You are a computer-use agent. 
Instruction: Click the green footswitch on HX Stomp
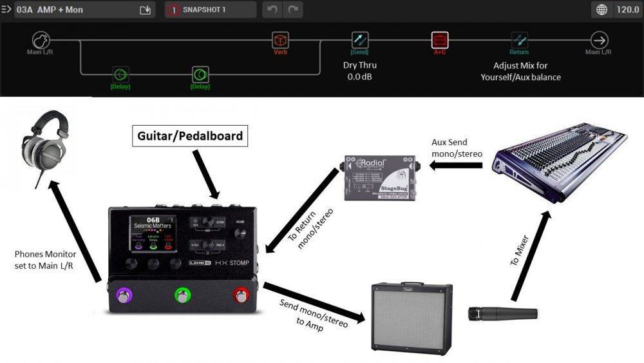[182, 295]
